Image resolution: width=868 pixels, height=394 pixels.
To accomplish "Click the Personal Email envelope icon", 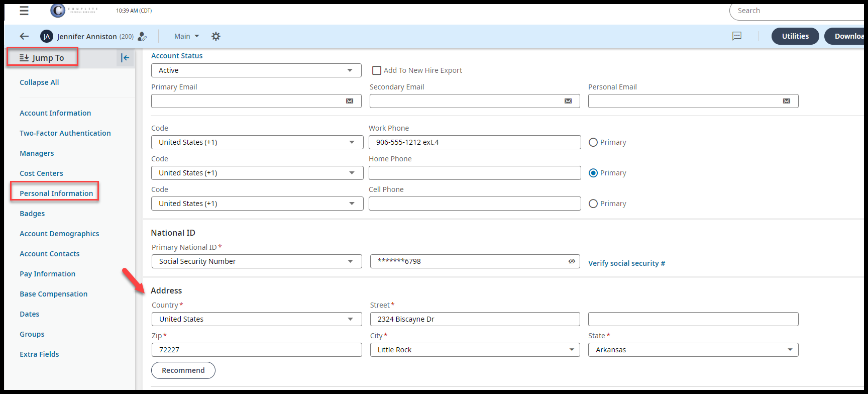I will (x=787, y=101).
